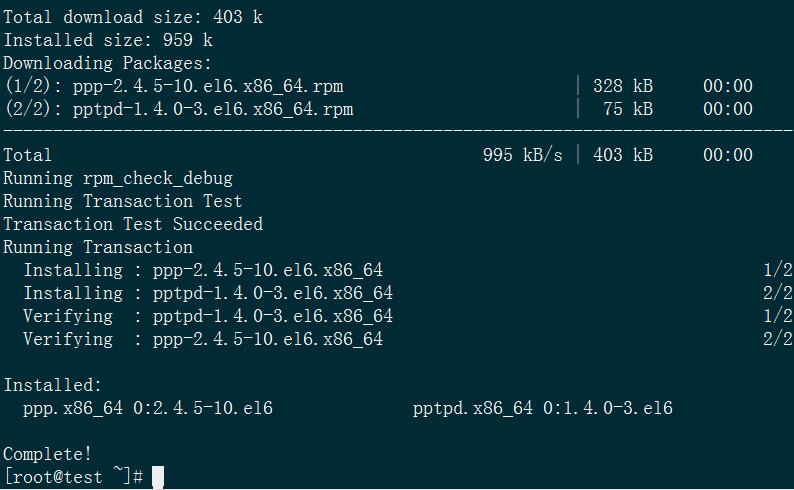Select the pptpd.x86_64 installed package entry
This screenshot has width=794, height=490.
pyautogui.click(x=542, y=408)
